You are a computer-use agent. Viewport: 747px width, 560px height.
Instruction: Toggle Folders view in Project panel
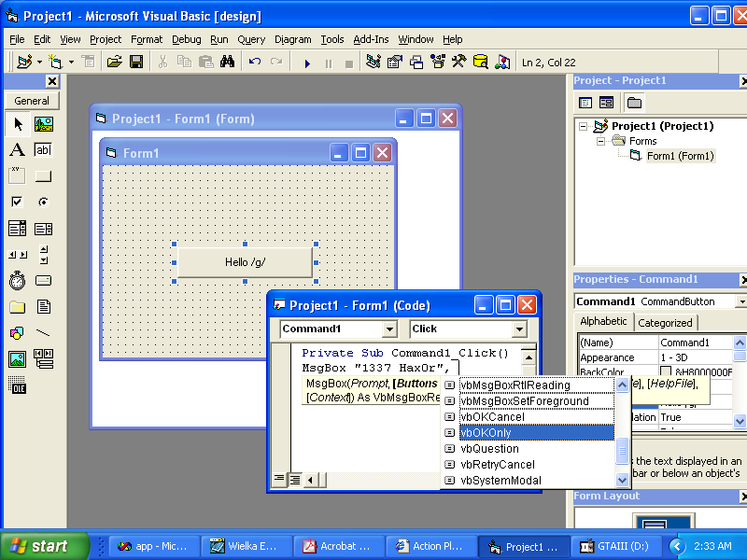click(634, 103)
